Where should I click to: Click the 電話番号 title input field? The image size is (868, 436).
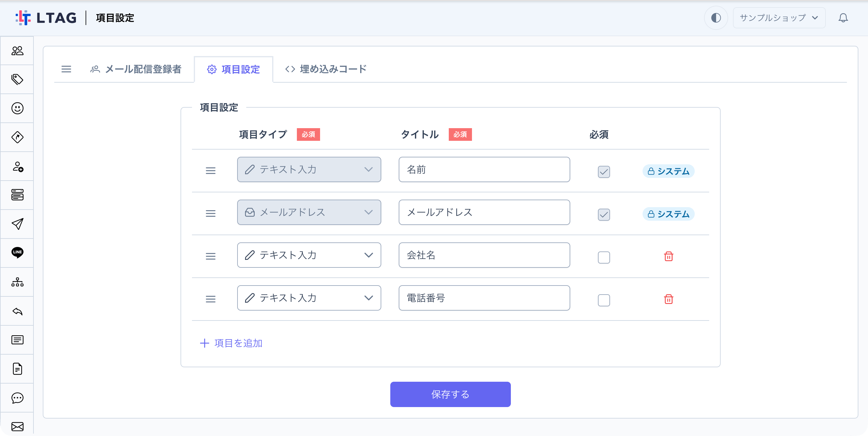(x=484, y=298)
